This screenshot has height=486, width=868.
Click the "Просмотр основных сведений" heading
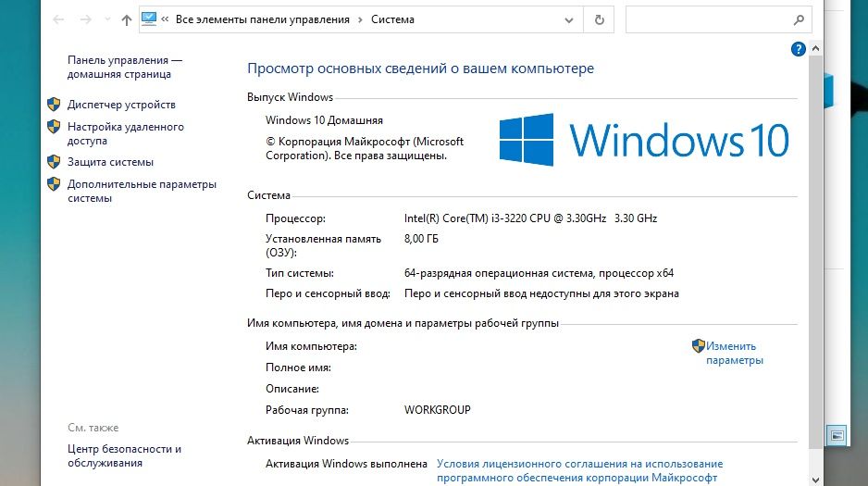pyautogui.click(x=421, y=69)
